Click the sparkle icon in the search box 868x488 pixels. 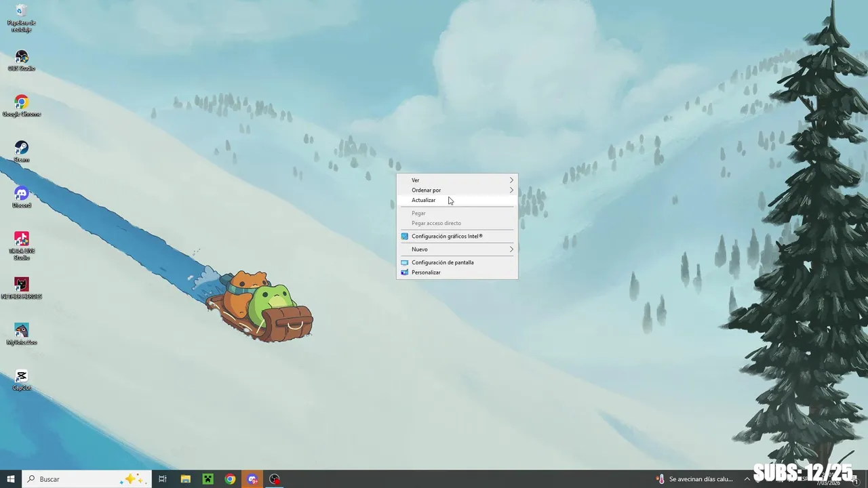tap(132, 479)
